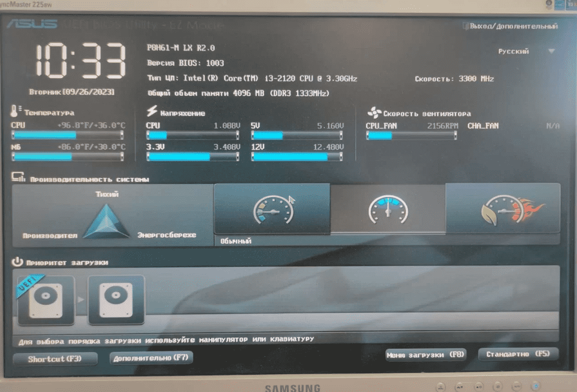Screen dimensions: 577x392
Task: Open the Русский language dropdown
Action: [526, 51]
